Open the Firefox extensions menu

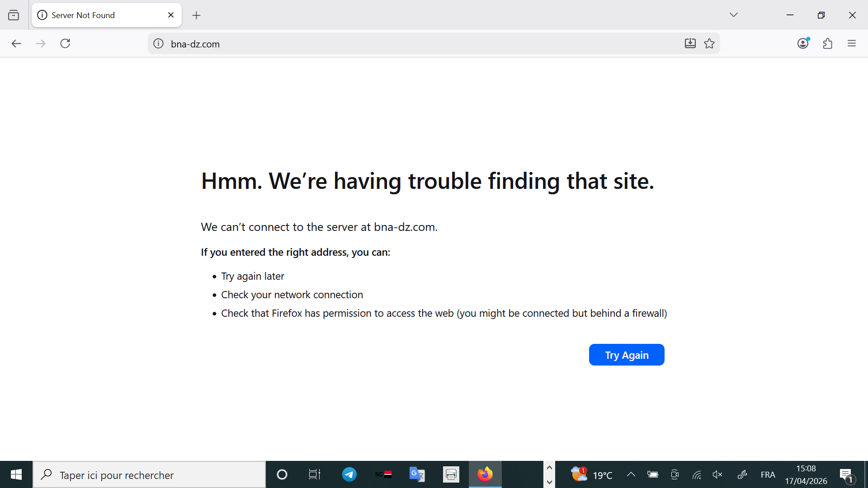tap(828, 43)
